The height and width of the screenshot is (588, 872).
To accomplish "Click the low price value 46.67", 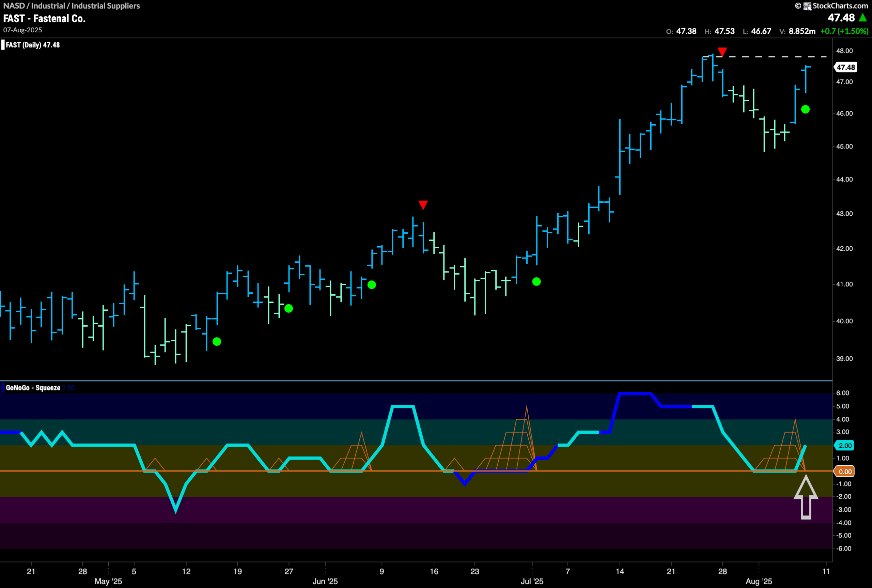I will [x=761, y=31].
